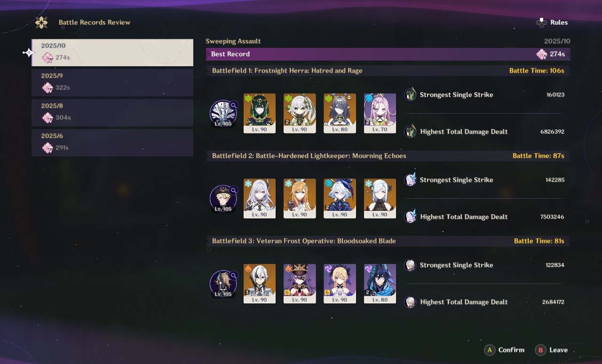
Task: Inspect Battlefield 3 boss portrait magnifier
Action: pyautogui.click(x=234, y=276)
